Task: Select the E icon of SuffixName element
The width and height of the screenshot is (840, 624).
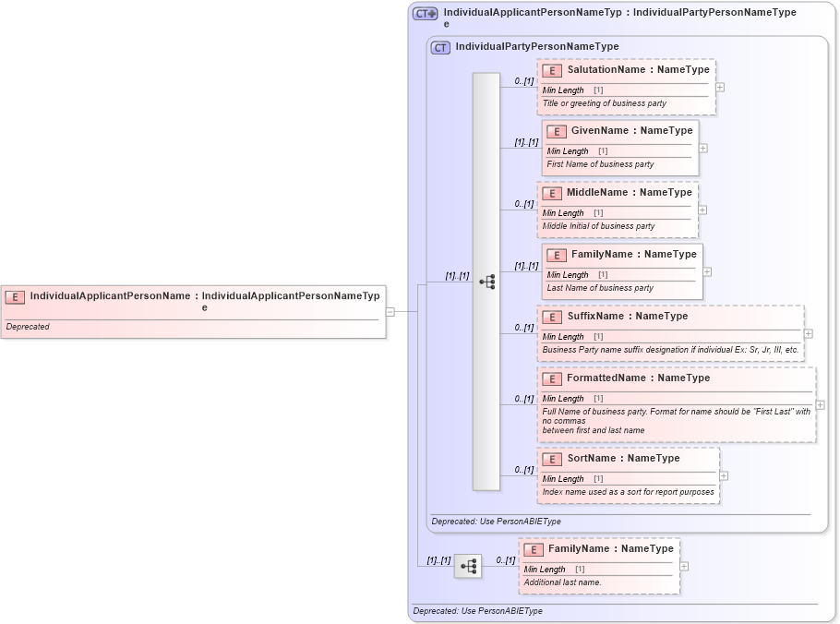Action: (551, 316)
